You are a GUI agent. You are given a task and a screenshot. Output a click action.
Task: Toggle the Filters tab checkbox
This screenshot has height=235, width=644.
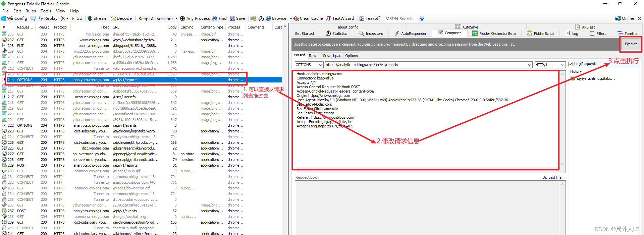[x=592, y=34]
